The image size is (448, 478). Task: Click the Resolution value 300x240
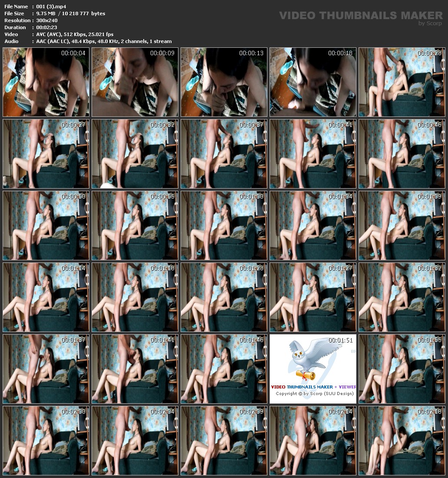pos(47,20)
